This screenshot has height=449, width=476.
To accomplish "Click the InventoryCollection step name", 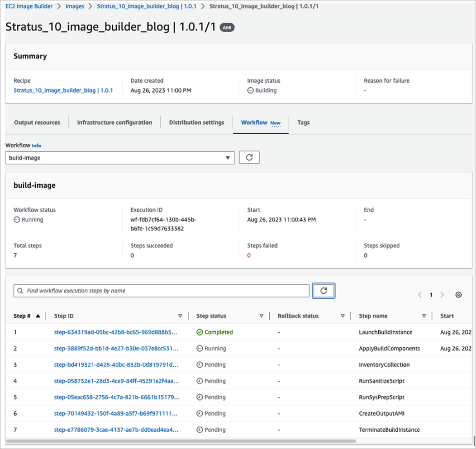I will (384, 364).
